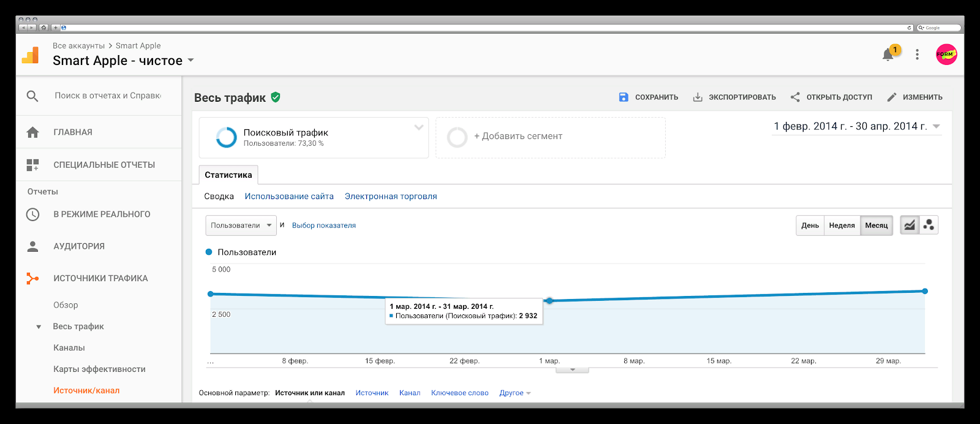Click the pencil edit icon
980x424 pixels.
[892, 97]
